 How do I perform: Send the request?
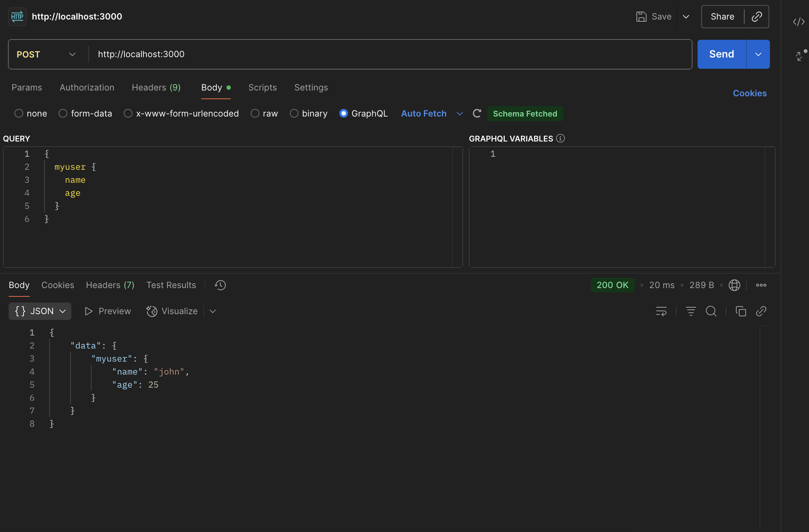click(721, 54)
